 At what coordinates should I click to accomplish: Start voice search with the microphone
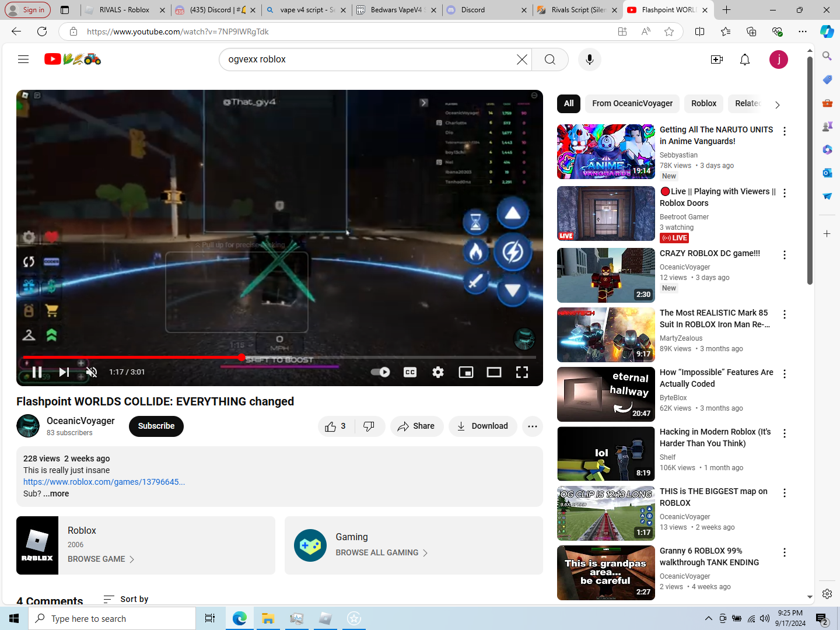[590, 60]
